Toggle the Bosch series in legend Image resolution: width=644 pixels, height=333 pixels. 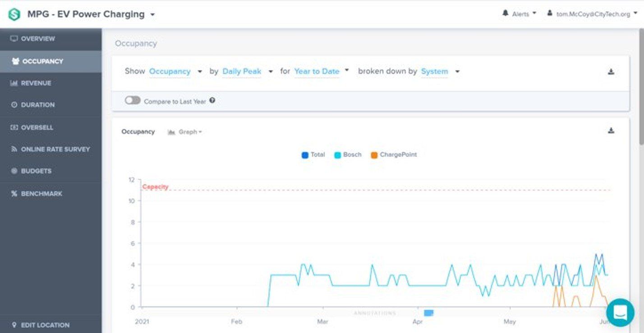tap(348, 155)
